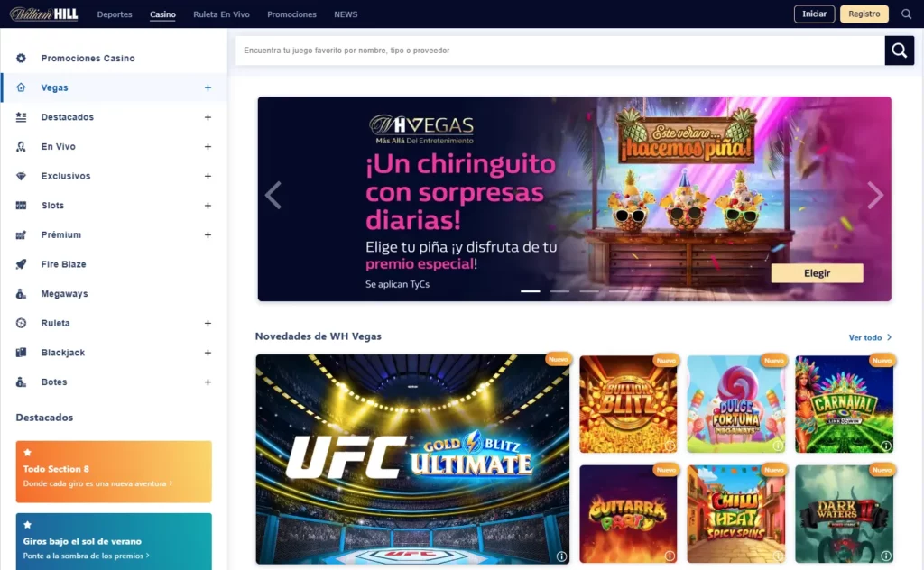Expand the Prémium sidebar section

[208, 235]
